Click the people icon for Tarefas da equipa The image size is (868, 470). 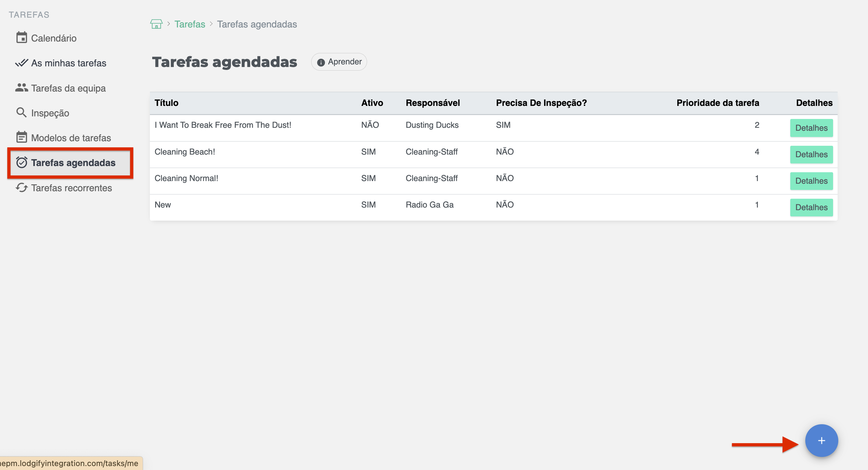point(22,88)
